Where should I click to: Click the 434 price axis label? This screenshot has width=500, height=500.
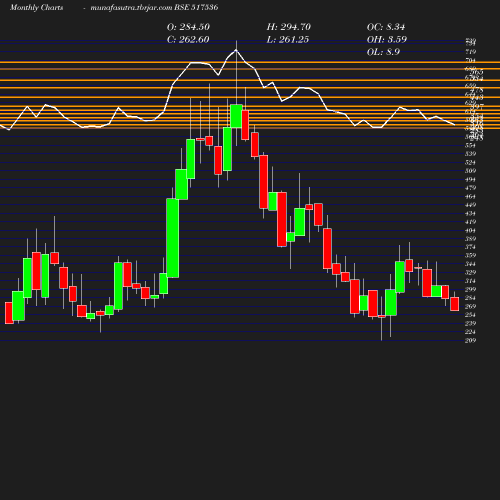(470, 213)
